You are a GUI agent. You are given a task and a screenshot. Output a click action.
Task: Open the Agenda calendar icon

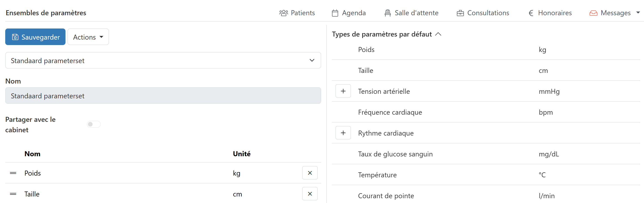point(335,13)
